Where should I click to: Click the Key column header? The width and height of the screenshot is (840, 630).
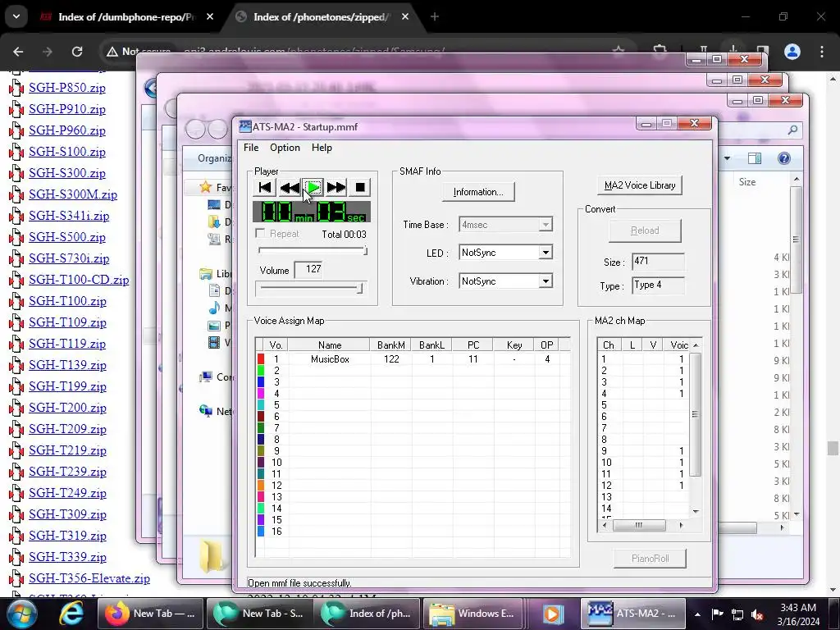[514, 345]
